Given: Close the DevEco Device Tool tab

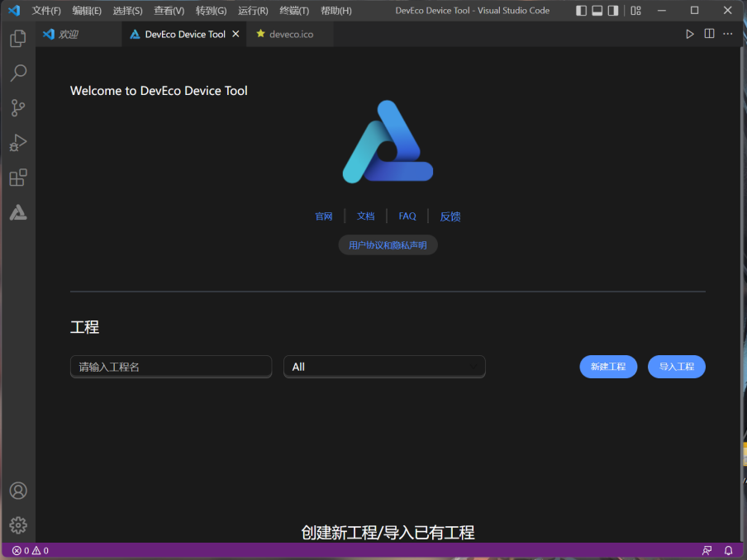Looking at the screenshot, I should tap(236, 34).
